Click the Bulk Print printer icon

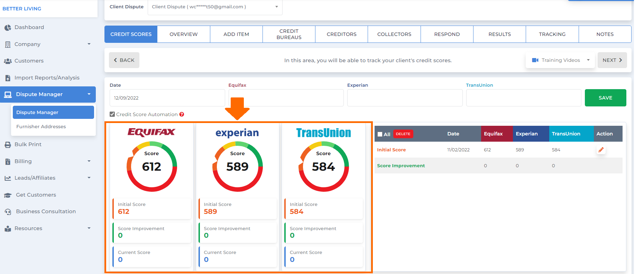click(x=8, y=145)
